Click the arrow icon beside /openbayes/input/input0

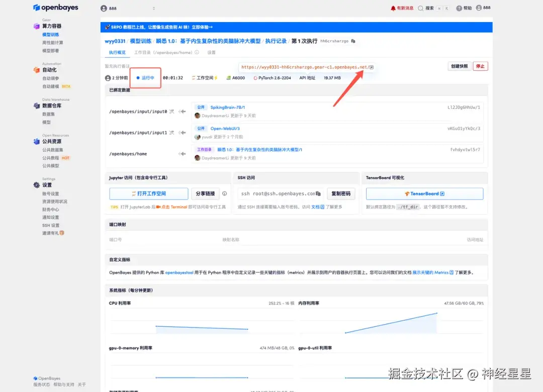183,112
